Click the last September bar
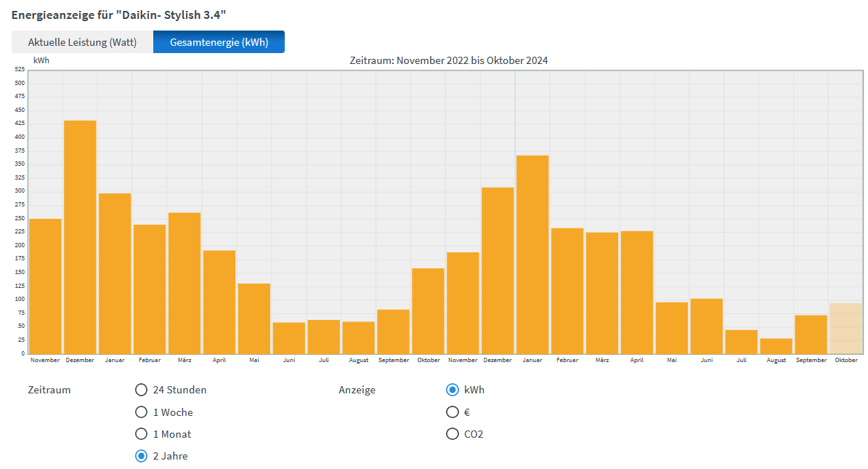 click(811, 334)
